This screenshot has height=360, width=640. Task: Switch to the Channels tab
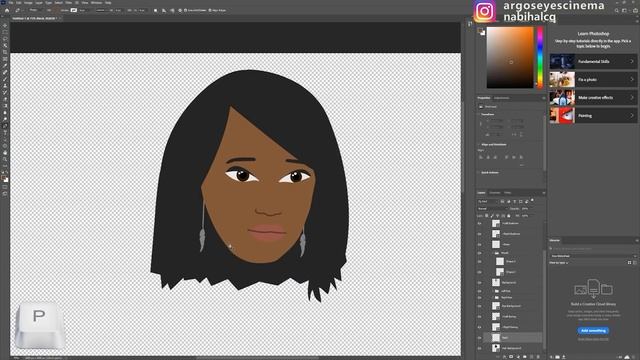495,193
